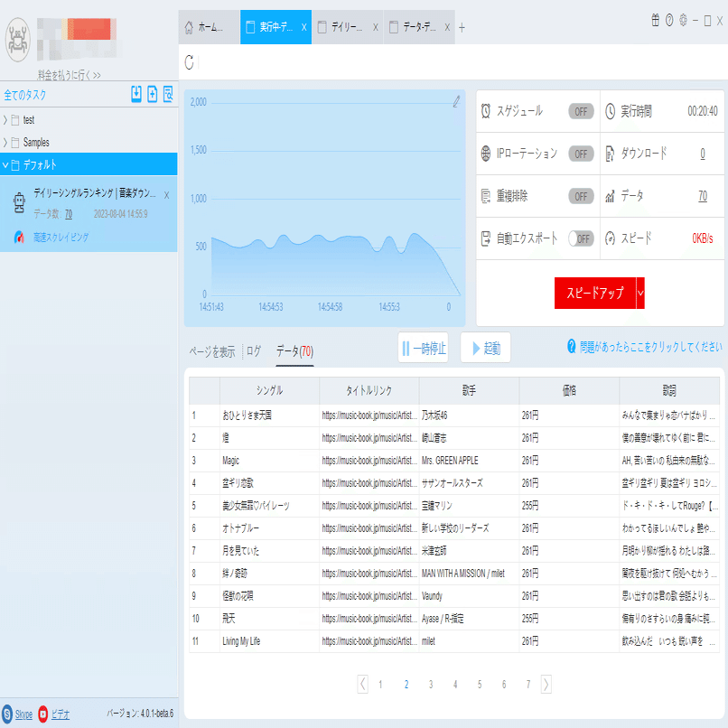Click the 一時停止 pause button

424,348
